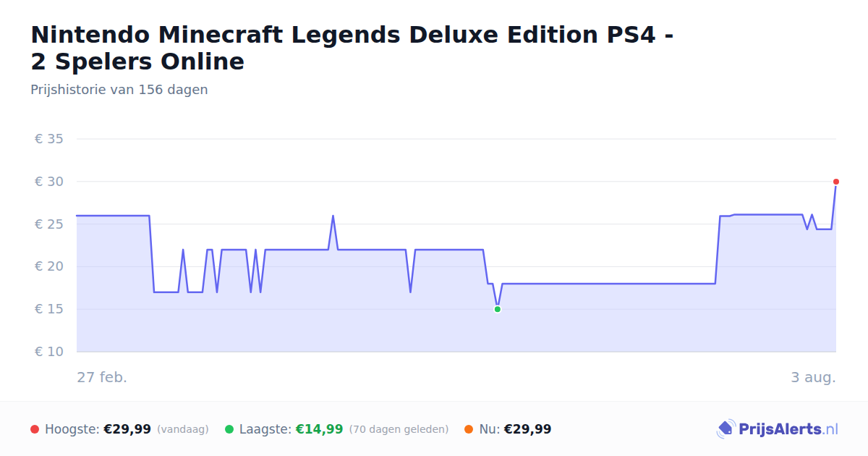Click the € 20 axis label

point(49,266)
